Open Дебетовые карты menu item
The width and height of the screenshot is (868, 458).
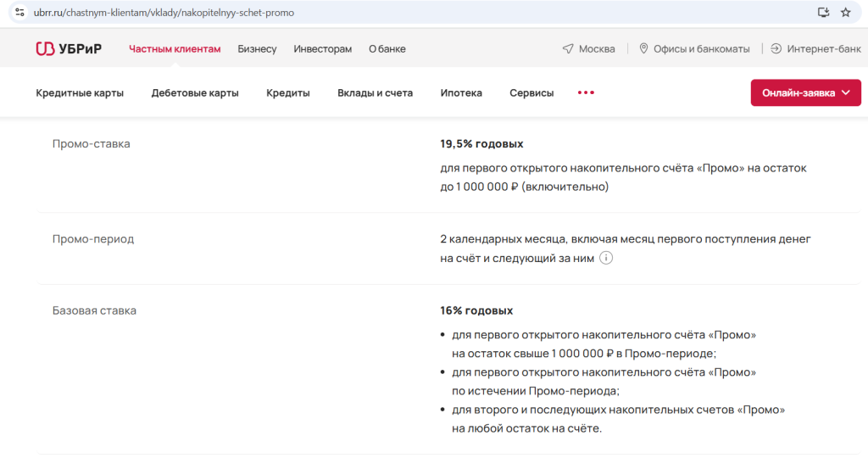pos(195,93)
